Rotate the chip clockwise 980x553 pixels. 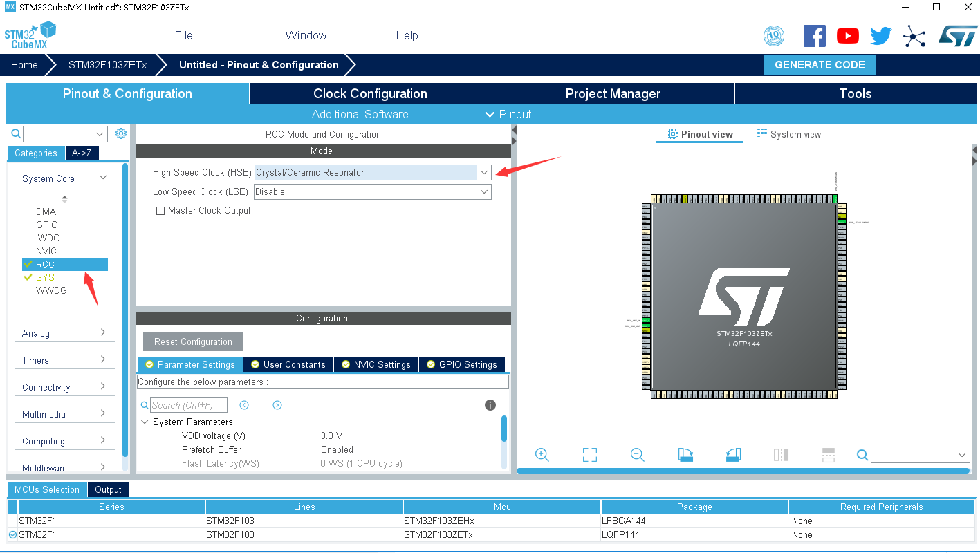point(685,454)
